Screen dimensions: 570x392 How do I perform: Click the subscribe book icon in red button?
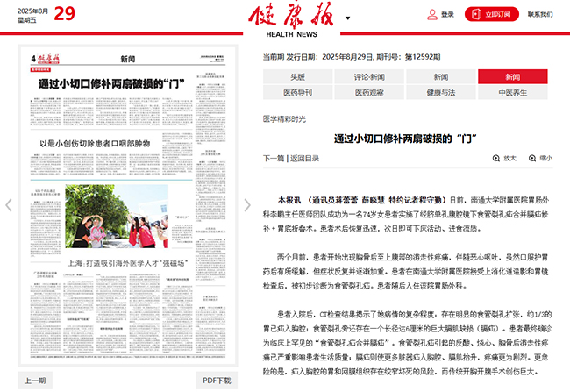click(476, 14)
